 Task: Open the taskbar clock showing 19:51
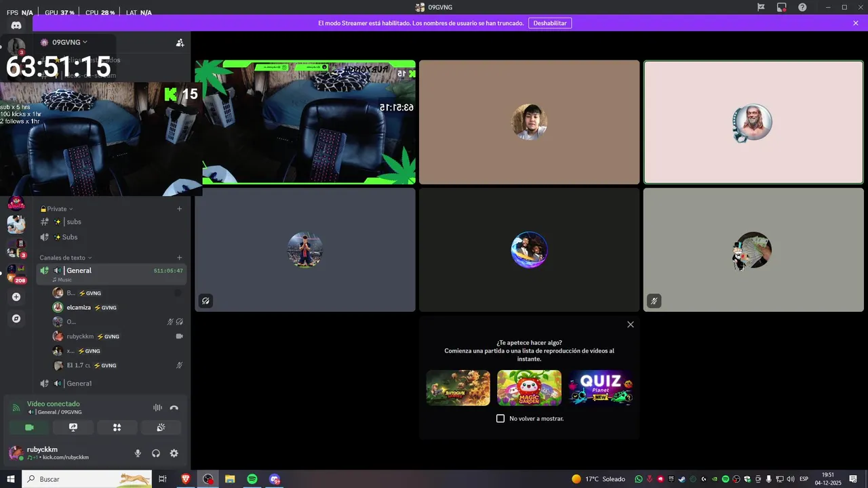[829, 479]
